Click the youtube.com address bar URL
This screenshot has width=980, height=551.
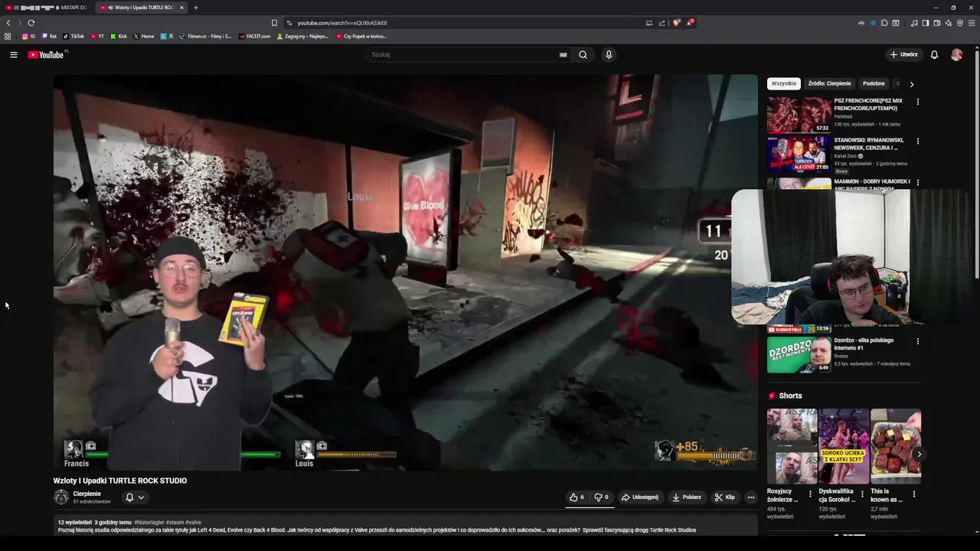(x=342, y=23)
